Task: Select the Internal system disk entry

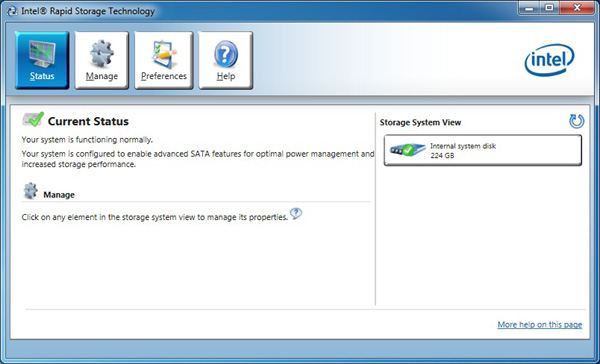Action: click(483, 150)
